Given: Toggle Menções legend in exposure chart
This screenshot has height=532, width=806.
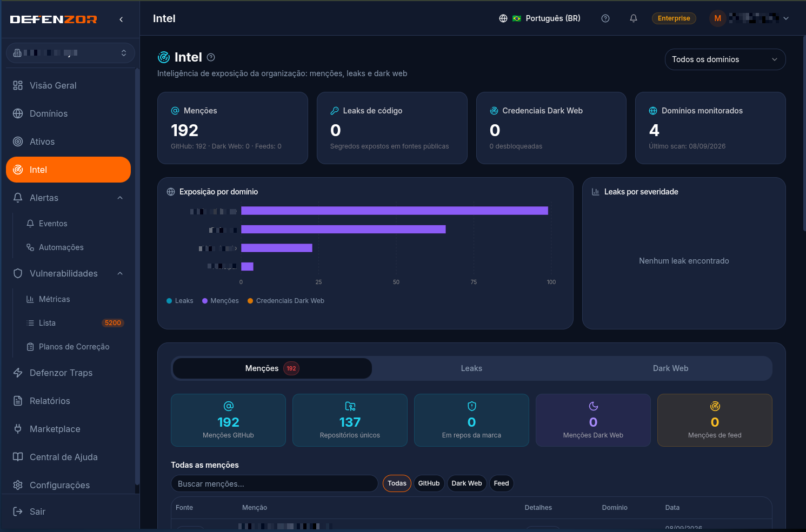Looking at the screenshot, I should 221,301.
